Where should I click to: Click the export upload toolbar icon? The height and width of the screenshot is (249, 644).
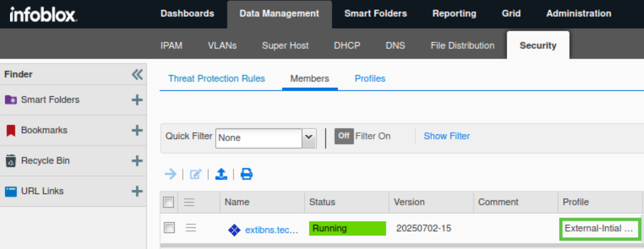point(221,174)
